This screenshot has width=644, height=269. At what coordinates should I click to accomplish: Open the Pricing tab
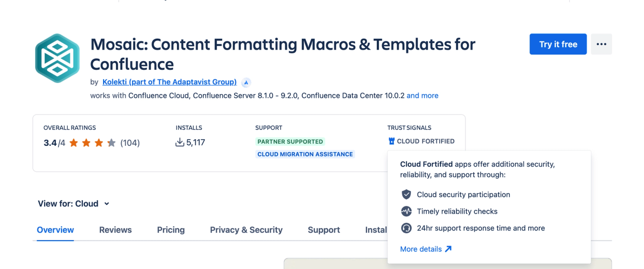[x=171, y=230]
